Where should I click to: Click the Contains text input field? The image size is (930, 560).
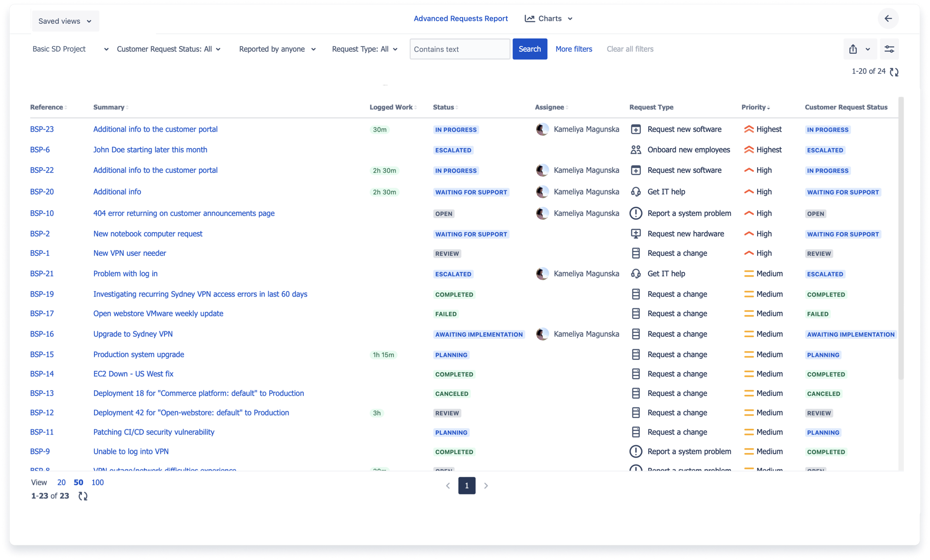tap(459, 49)
